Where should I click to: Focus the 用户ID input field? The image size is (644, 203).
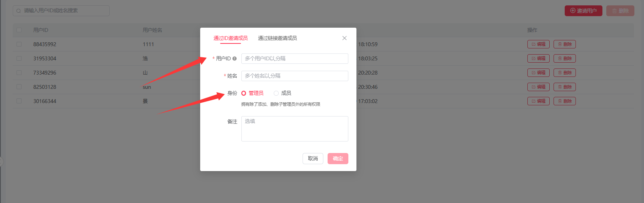(294, 58)
